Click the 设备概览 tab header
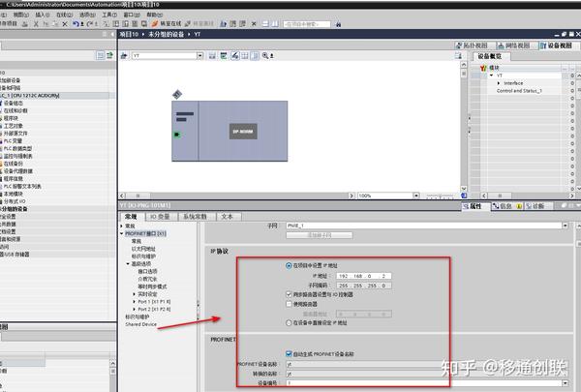This screenshot has width=581, height=392. pyautogui.click(x=490, y=56)
